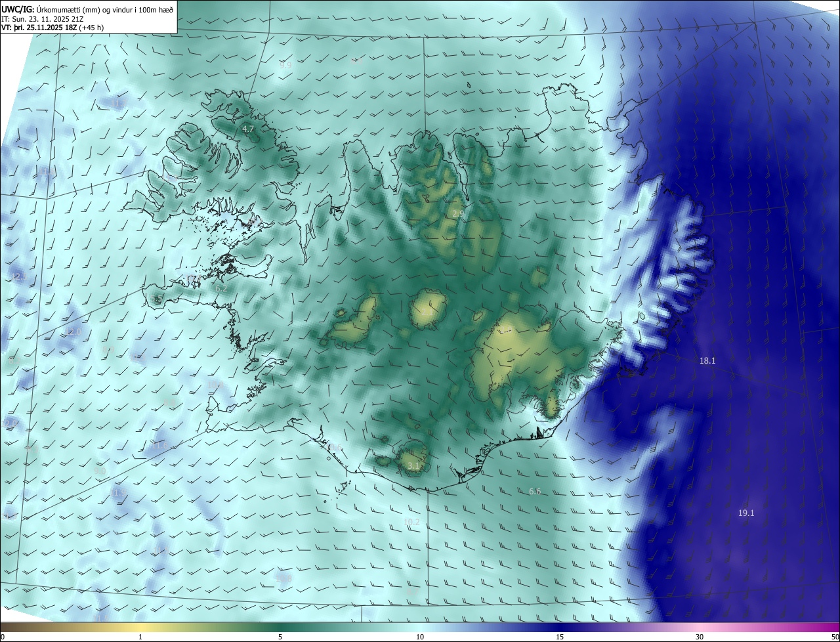Click the 18.1 precipitation value east of Iceland
The image size is (840, 642).
pyautogui.click(x=707, y=360)
